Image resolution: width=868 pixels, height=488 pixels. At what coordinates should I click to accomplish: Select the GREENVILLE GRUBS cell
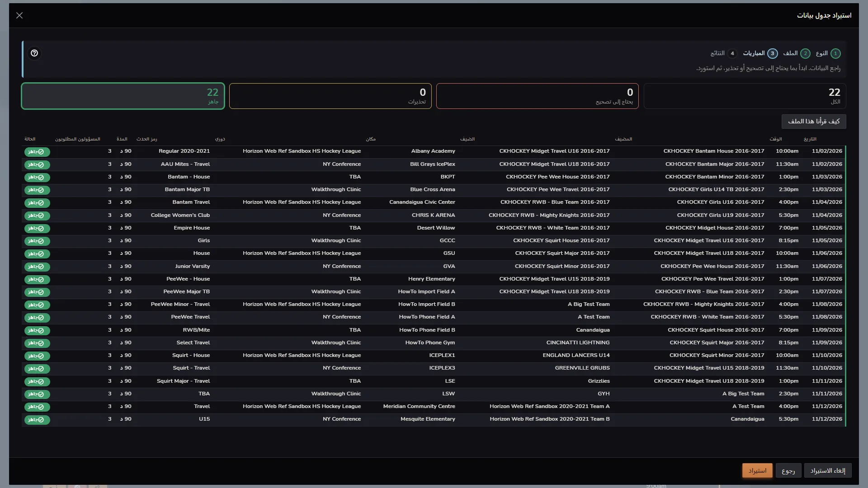[582, 368]
